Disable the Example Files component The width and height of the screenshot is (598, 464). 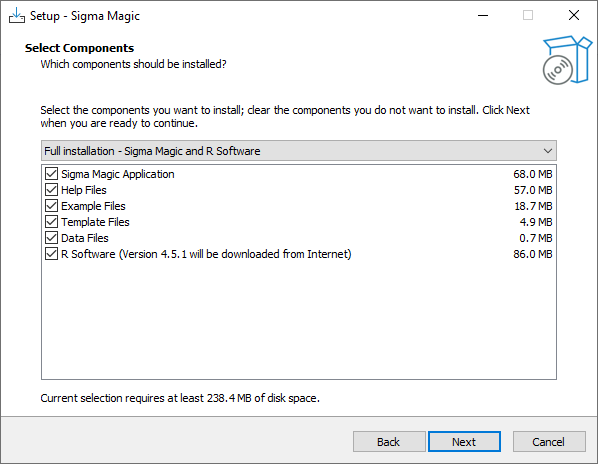click(x=51, y=206)
